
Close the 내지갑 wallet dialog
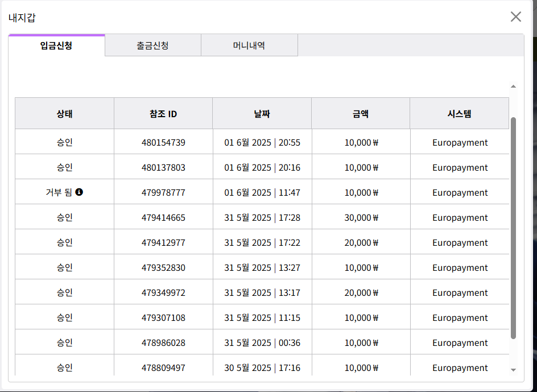tap(515, 16)
